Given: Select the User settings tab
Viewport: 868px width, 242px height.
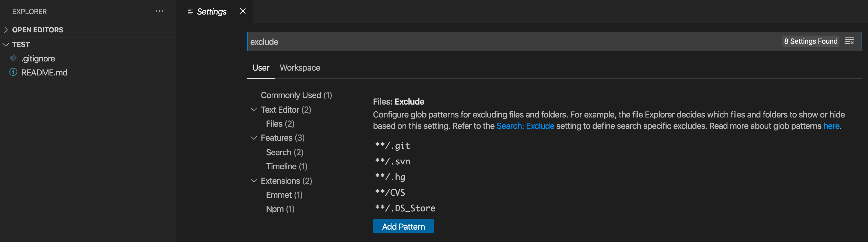Looking at the screenshot, I should [260, 68].
